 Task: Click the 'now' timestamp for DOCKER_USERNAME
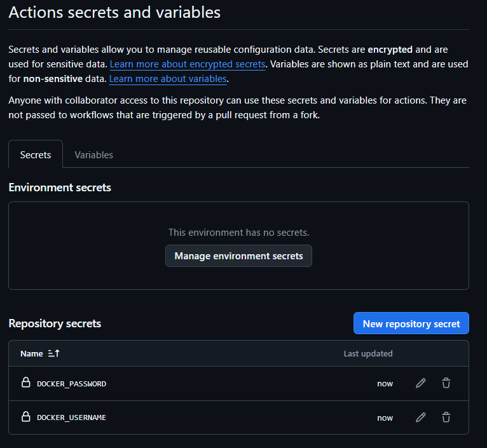click(x=385, y=418)
